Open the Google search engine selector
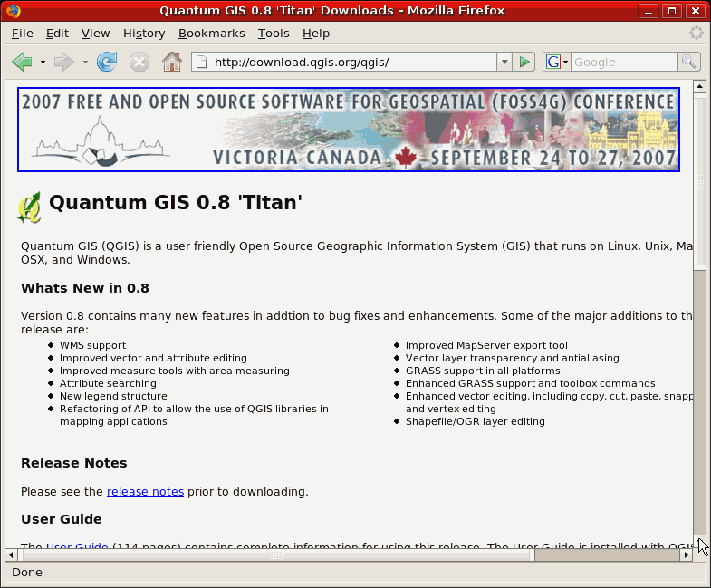This screenshot has height=588, width=711. 557,63
